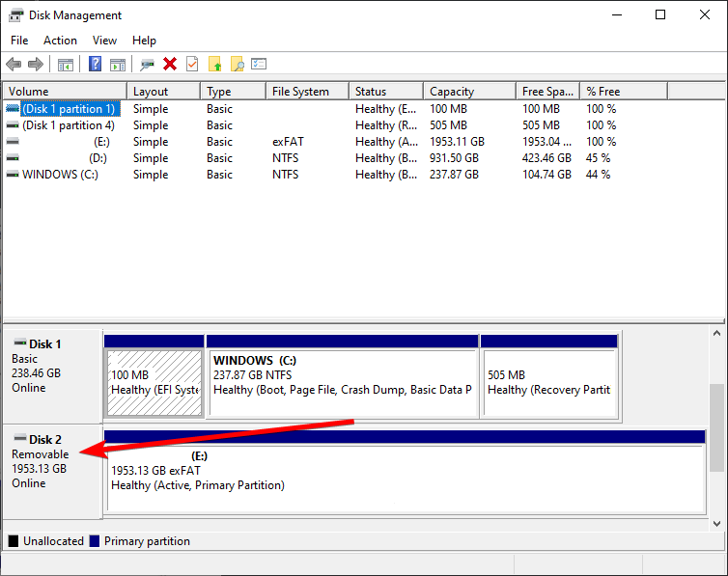
Task: Click the checkmark Properties toolbar icon
Action: tap(192, 64)
